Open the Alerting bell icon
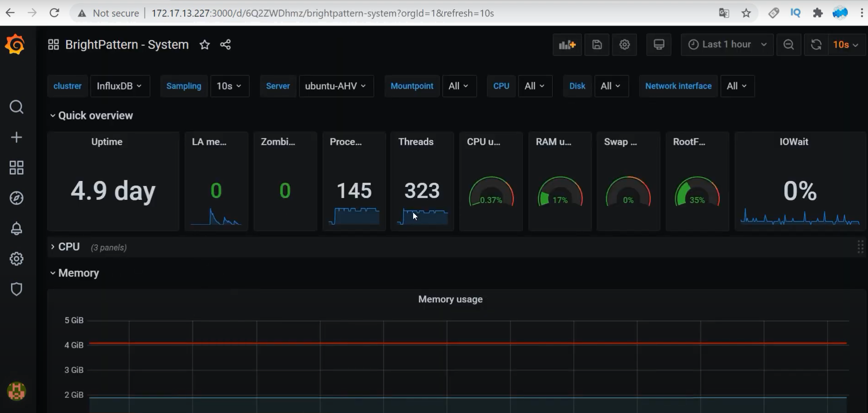868x413 pixels. (x=17, y=228)
